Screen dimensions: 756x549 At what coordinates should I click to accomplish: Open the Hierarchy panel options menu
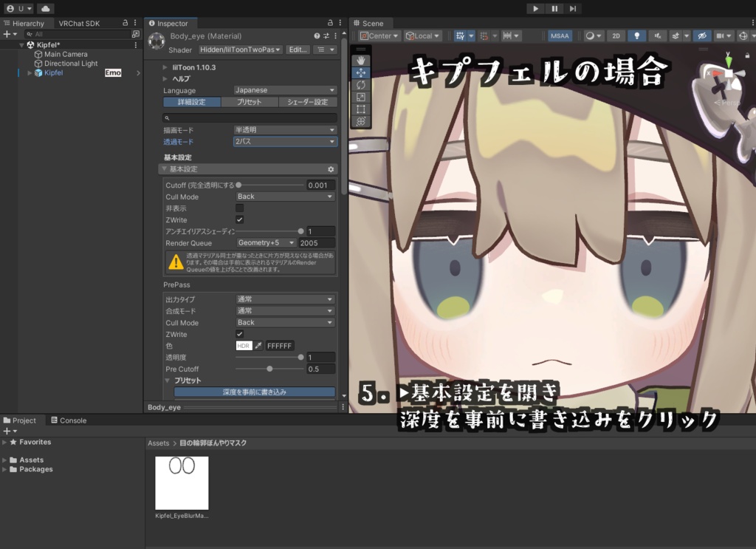click(135, 23)
